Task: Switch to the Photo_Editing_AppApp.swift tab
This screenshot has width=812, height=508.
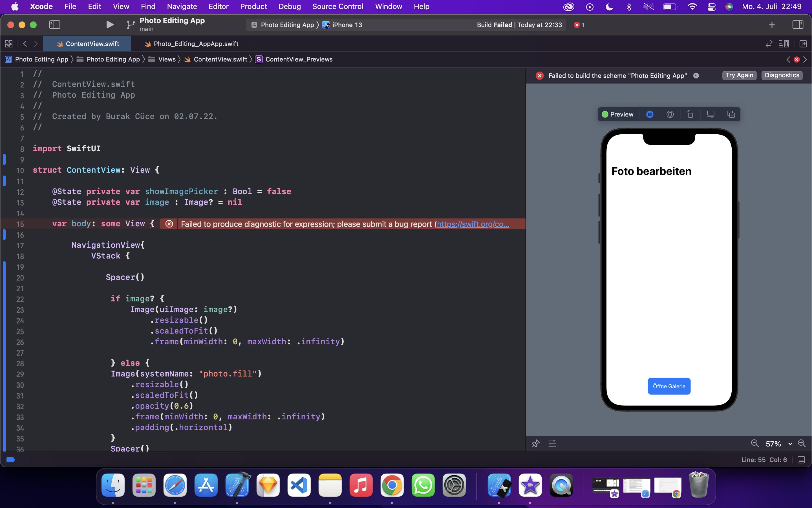Action: click(x=191, y=44)
